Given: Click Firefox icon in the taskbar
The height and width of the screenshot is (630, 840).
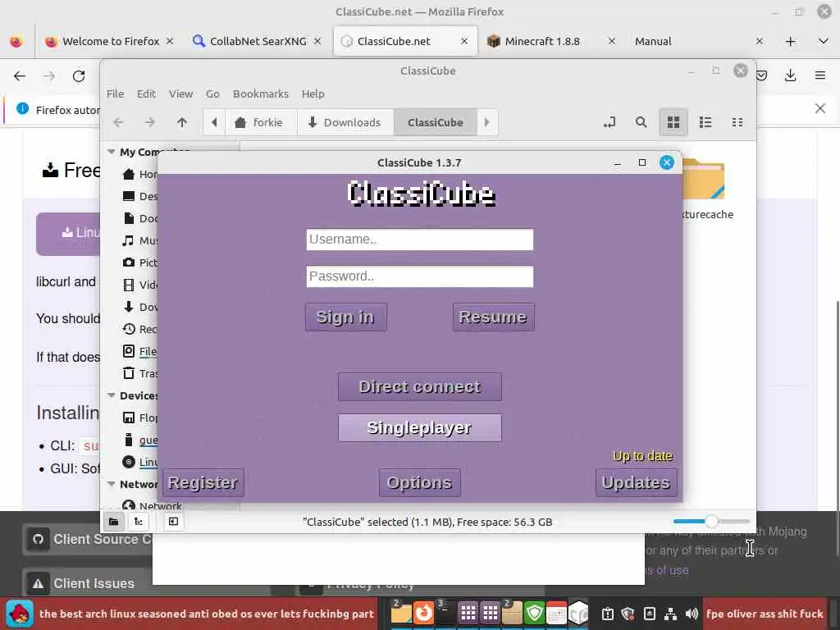Looking at the screenshot, I should tap(423, 614).
